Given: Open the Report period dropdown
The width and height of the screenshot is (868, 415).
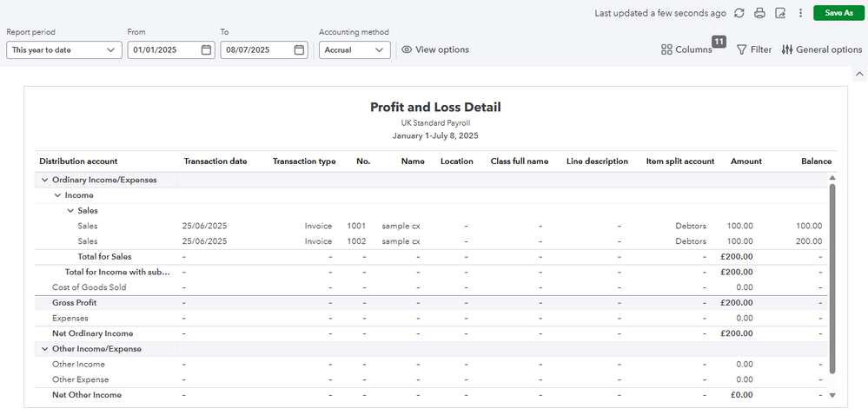Looking at the screenshot, I should [64, 49].
